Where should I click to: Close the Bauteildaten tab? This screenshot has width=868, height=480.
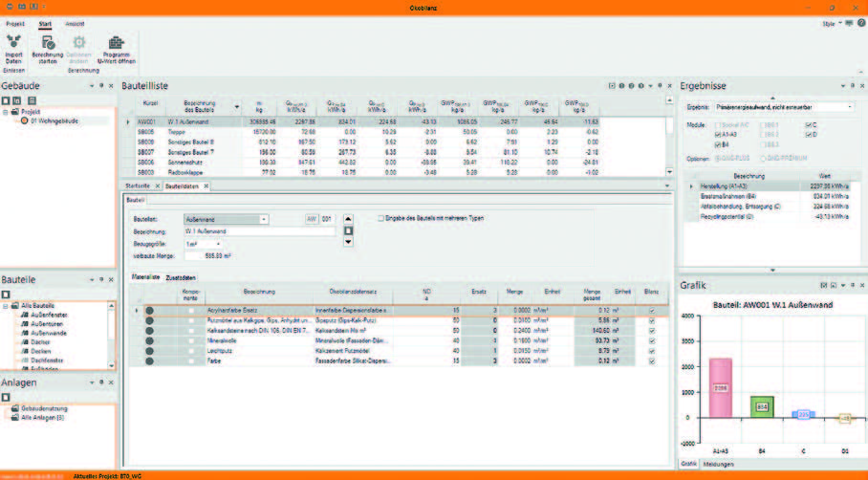point(206,186)
